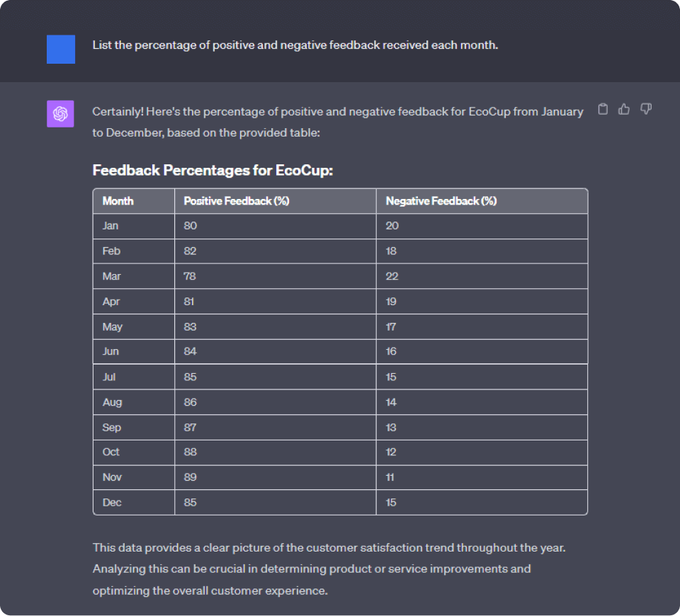This screenshot has width=680, height=616.
Task: Copy the response with the clipboard icon
Action: click(x=603, y=109)
